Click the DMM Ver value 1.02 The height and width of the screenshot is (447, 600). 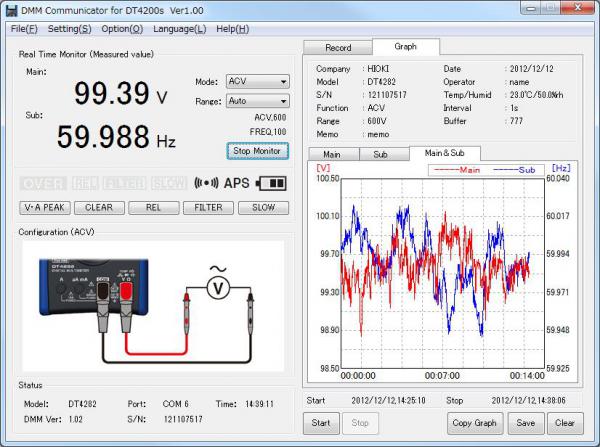click(x=75, y=419)
